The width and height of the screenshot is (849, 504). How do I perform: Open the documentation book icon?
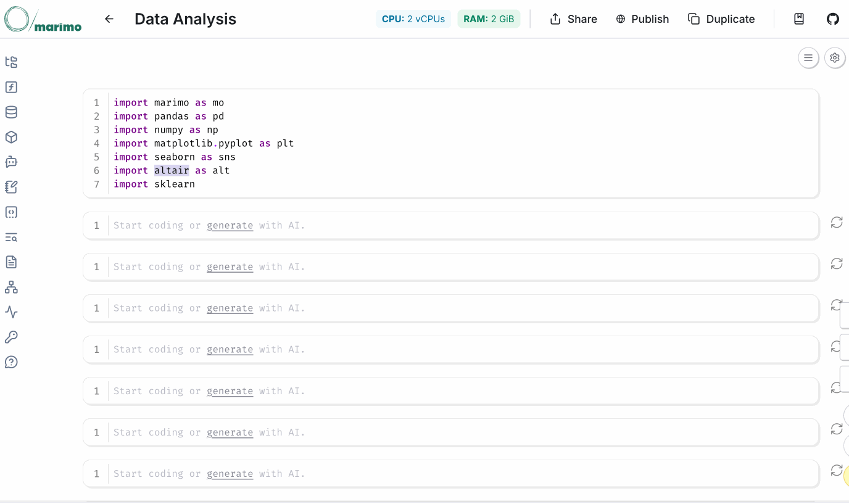point(799,19)
